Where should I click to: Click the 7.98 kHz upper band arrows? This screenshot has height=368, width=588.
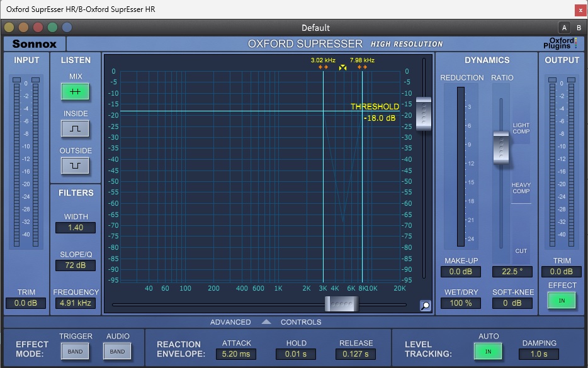[362, 67]
